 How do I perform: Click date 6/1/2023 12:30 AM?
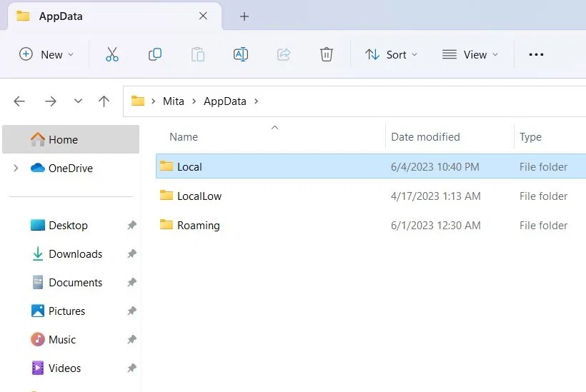pos(435,226)
